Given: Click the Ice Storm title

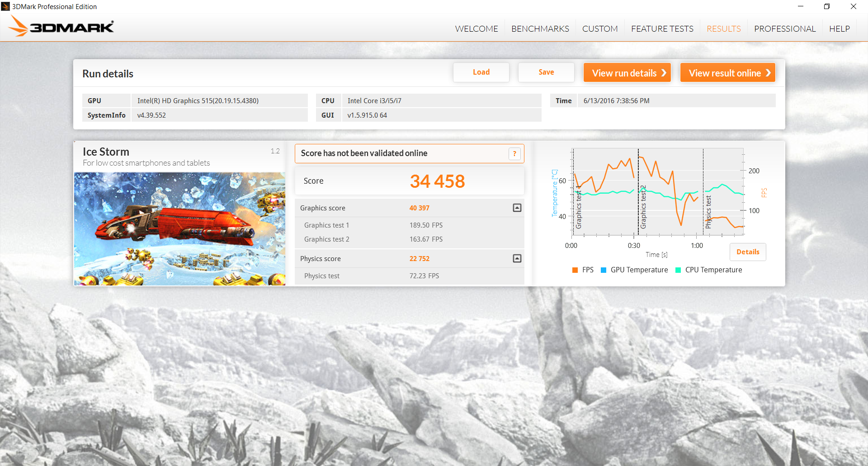Looking at the screenshot, I should point(106,152).
